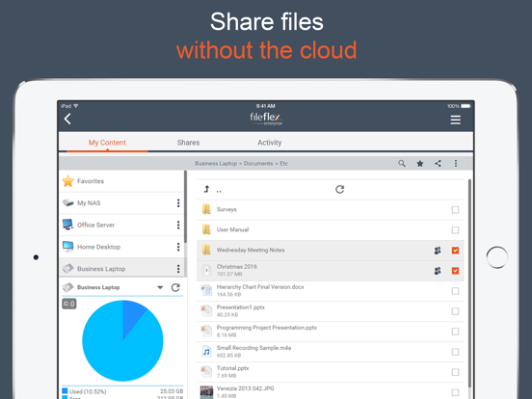Check the Tutorial.pptx checkbox

point(455,372)
